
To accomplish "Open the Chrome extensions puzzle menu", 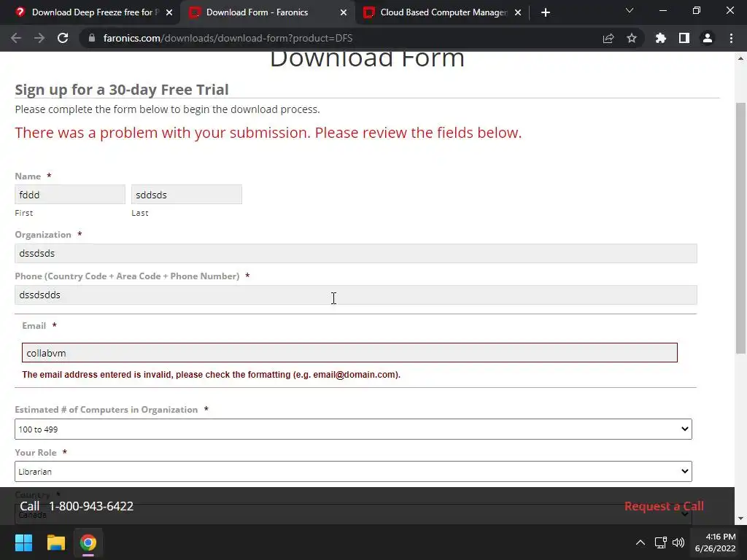I will (x=661, y=38).
